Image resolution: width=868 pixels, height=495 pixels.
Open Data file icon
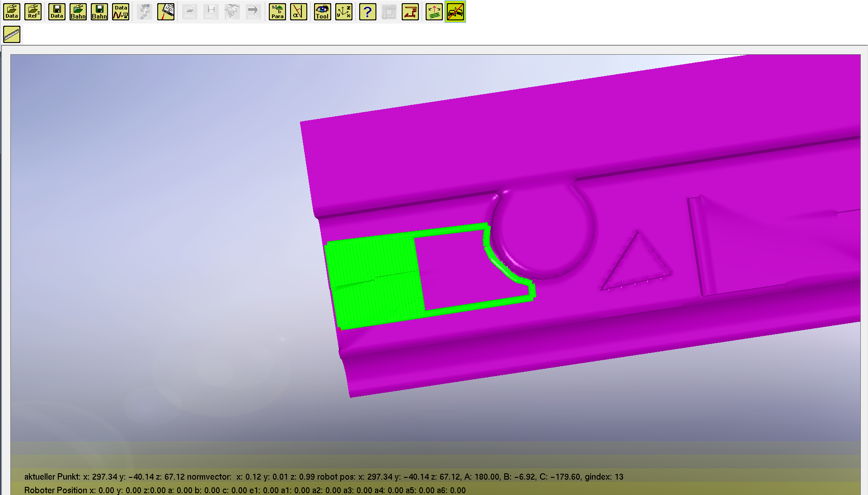[12, 12]
